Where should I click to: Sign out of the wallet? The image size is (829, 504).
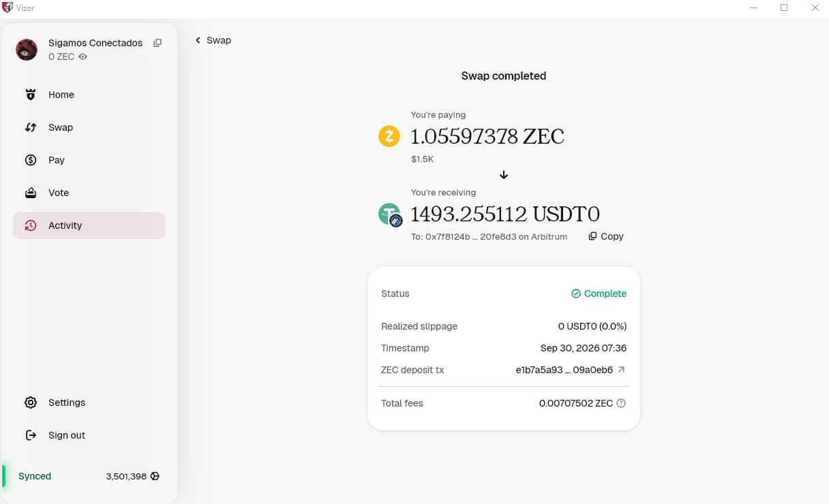click(x=89, y=435)
